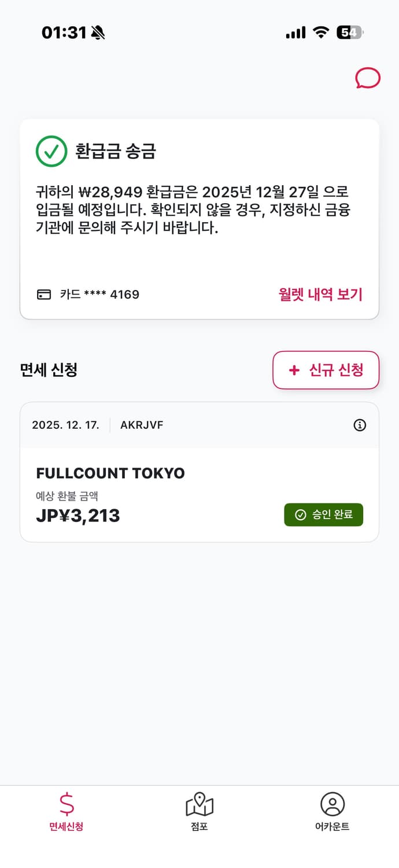This screenshot has height=868, width=399.
Task: Open the 어카운트 profile icon
Action: 331,804
